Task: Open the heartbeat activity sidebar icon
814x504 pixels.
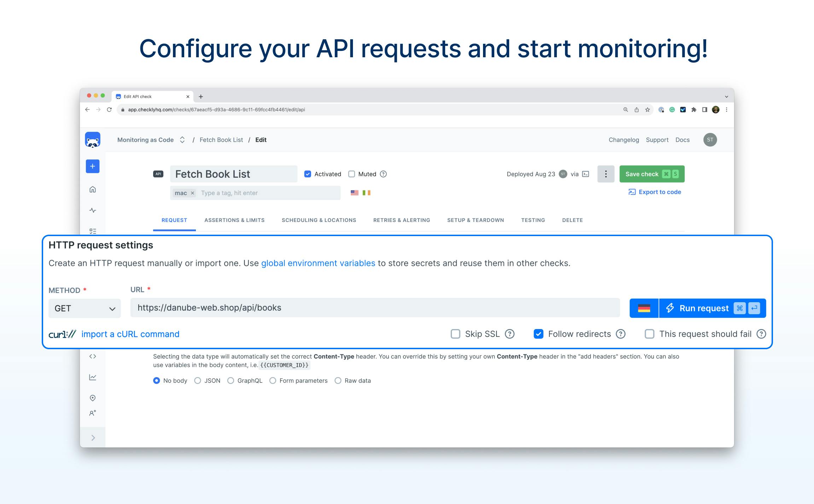Action: click(x=93, y=210)
